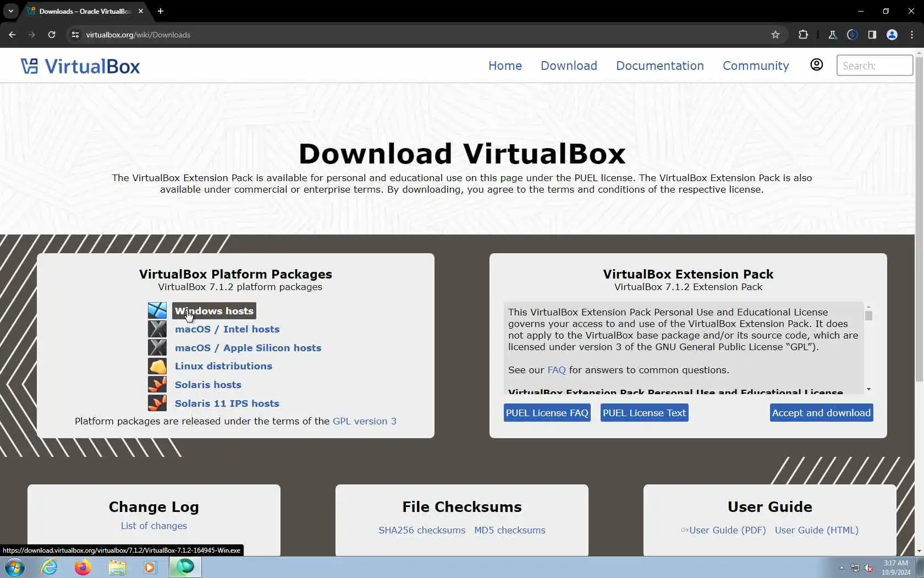Click the taskbar clock showing 3:17 AM
This screenshot has width=924, height=578.
tap(896, 568)
